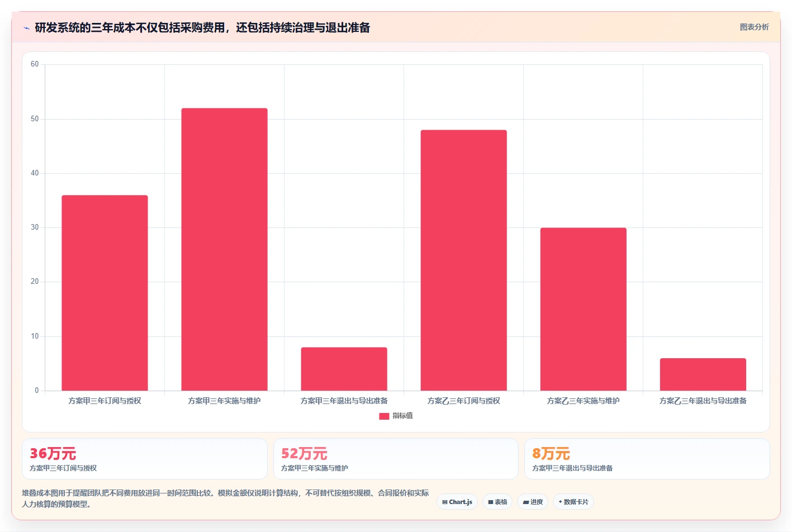Click the x-axis label 方案乙三年订阅与授权

pos(463,401)
